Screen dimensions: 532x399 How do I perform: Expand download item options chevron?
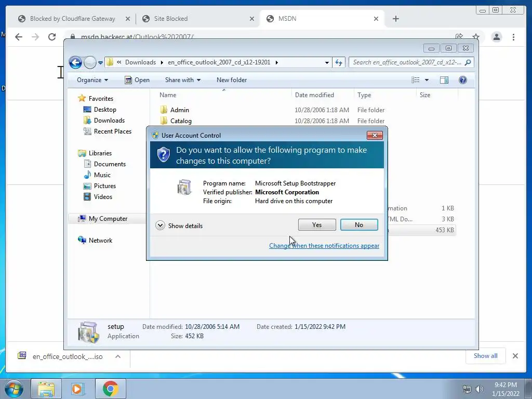tap(118, 356)
